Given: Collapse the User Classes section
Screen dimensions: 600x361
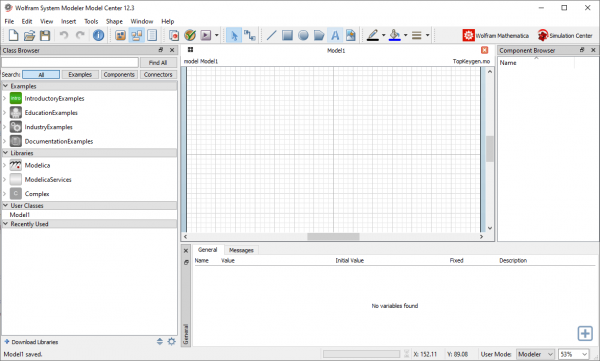Looking at the screenshot, I should click(x=5, y=206).
